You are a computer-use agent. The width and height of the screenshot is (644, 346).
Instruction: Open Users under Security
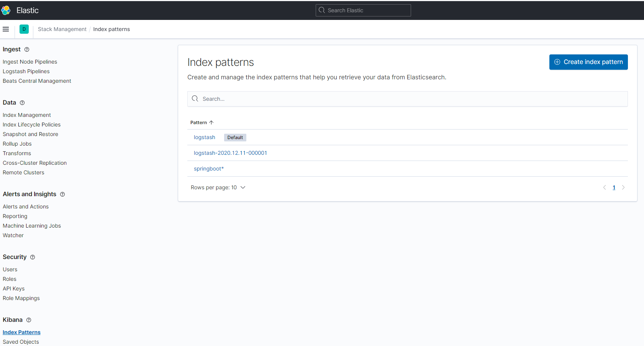[10, 269]
